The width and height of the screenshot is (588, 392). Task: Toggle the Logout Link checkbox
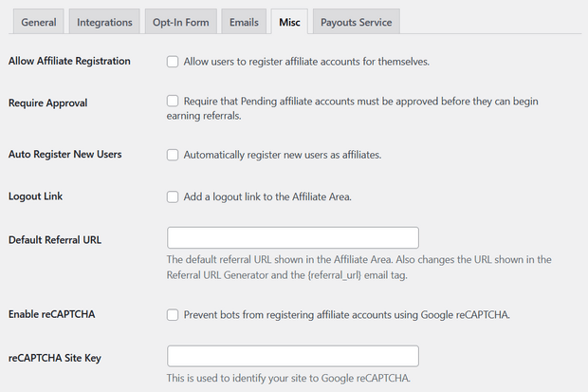pos(173,196)
